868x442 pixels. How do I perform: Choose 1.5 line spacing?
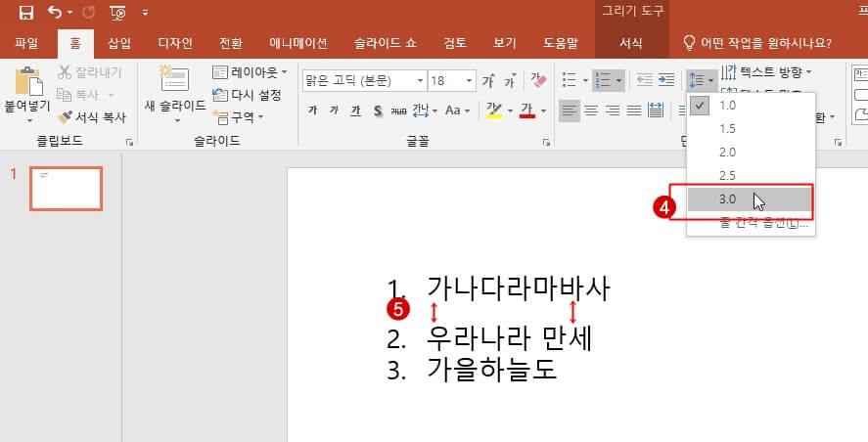[752, 128]
